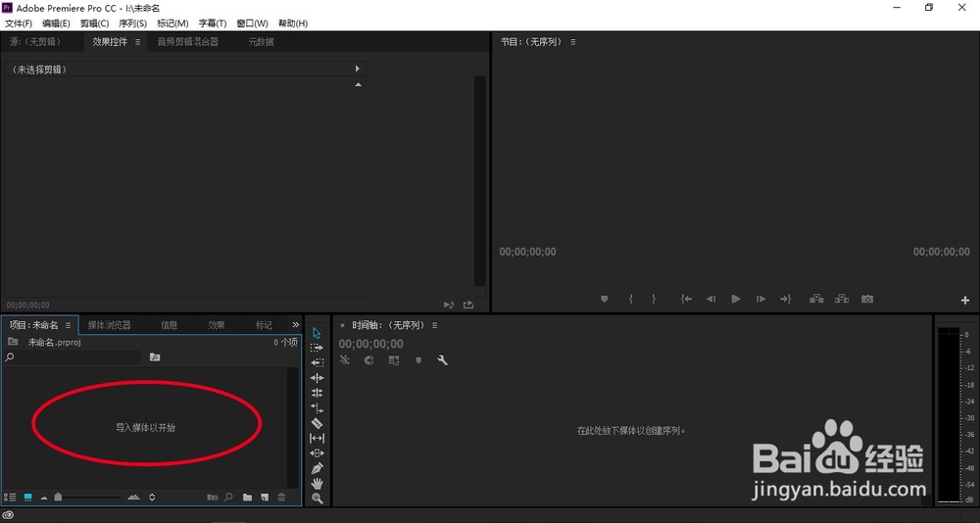Select the Zoom magnifier tool in toolbar
Viewport: 980px width, 523px height.
[317, 498]
